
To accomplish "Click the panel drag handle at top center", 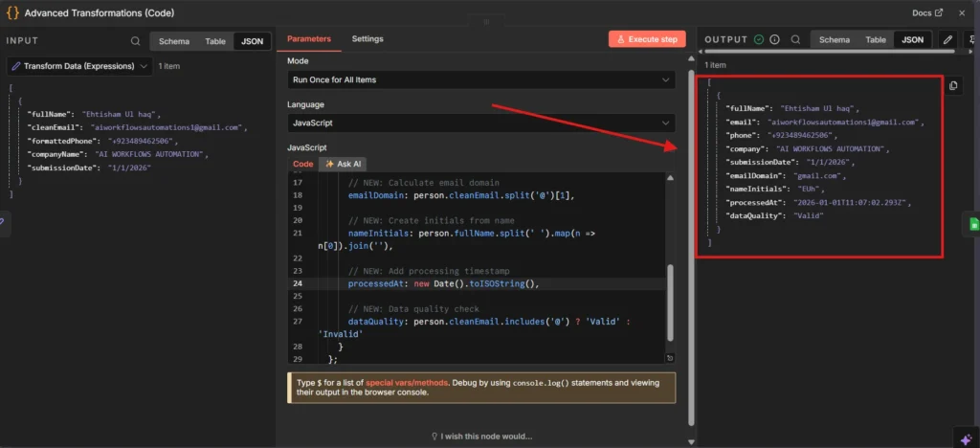I will point(486,22).
